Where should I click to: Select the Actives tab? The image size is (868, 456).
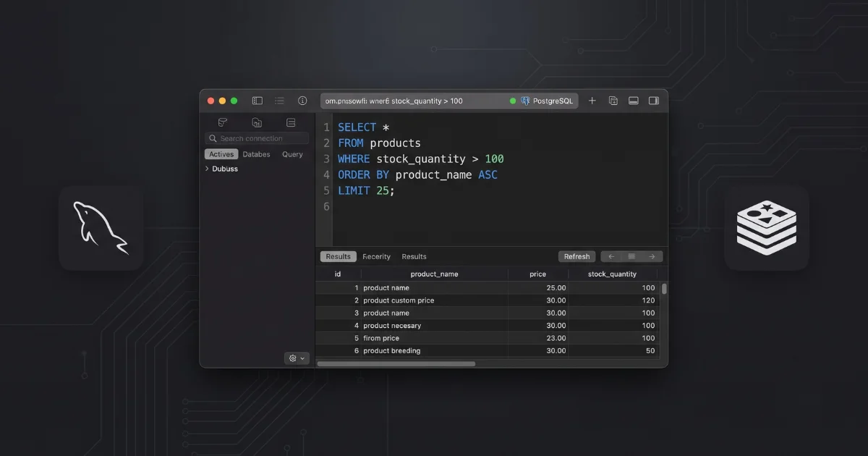221,154
